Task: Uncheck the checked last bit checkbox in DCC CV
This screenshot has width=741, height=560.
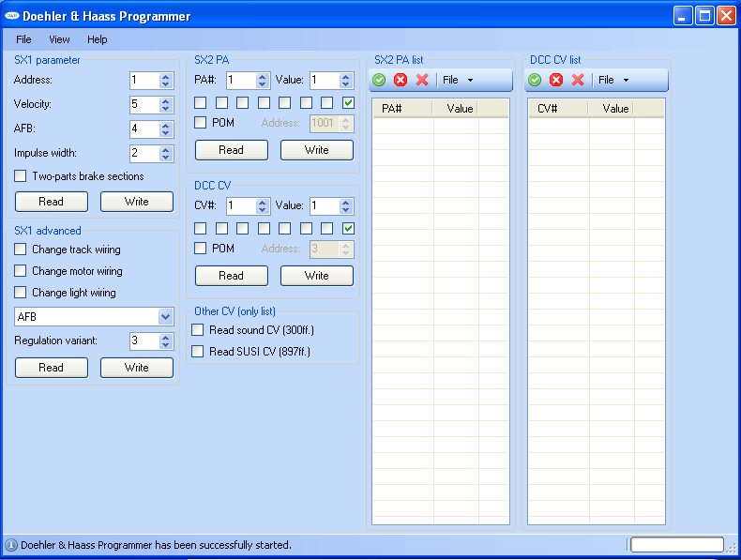Action: [x=348, y=228]
